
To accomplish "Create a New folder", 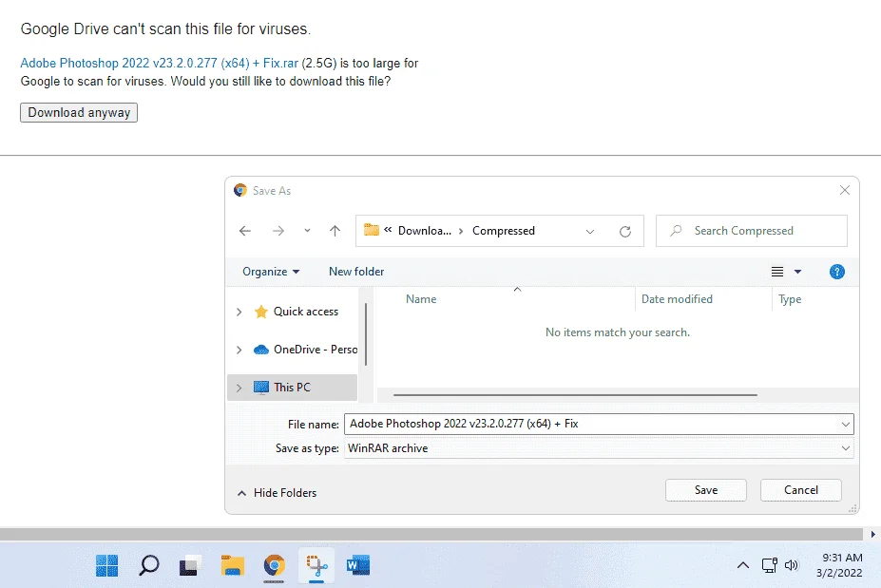I will [356, 272].
